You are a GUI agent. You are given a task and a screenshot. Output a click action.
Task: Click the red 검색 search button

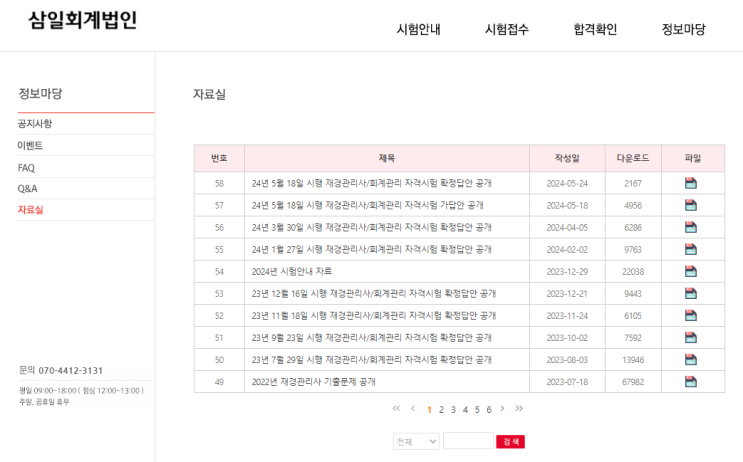pyautogui.click(x=510, y=442)
